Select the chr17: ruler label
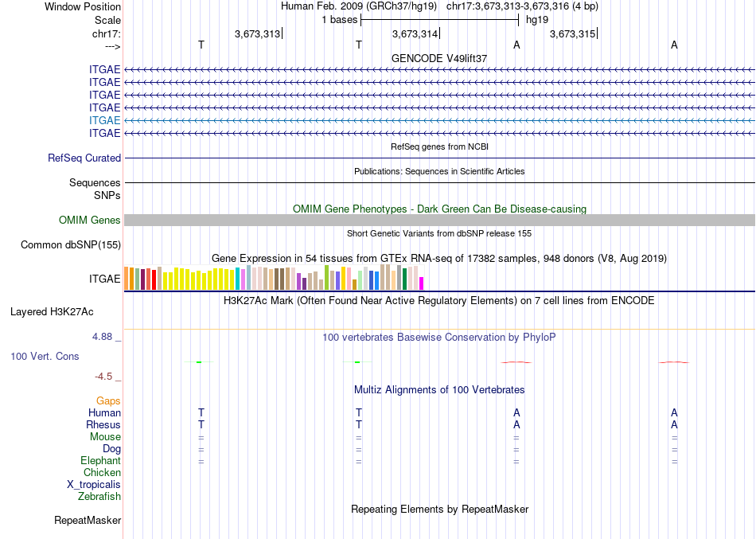This screenshot has width=756, height=539. tap(106, 33)
